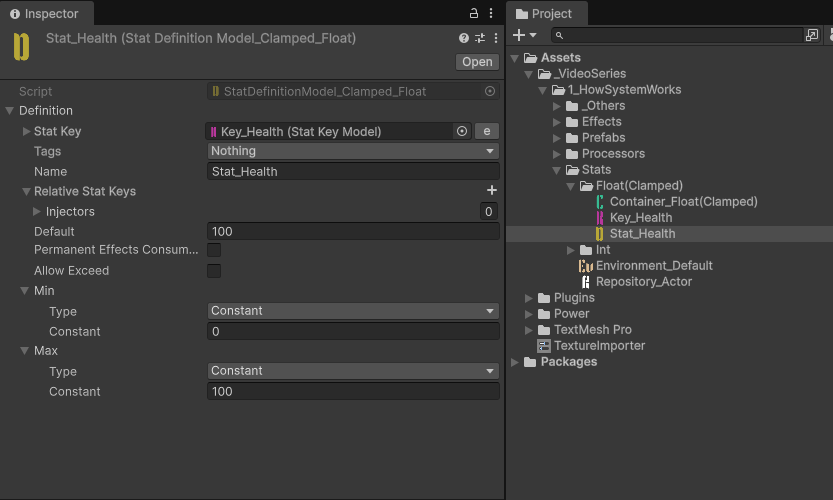This screenshot has height=500, width=833.
Task: Open the Stat Key object picker circle
Action: pyautogui.click(x=462, y=131)
